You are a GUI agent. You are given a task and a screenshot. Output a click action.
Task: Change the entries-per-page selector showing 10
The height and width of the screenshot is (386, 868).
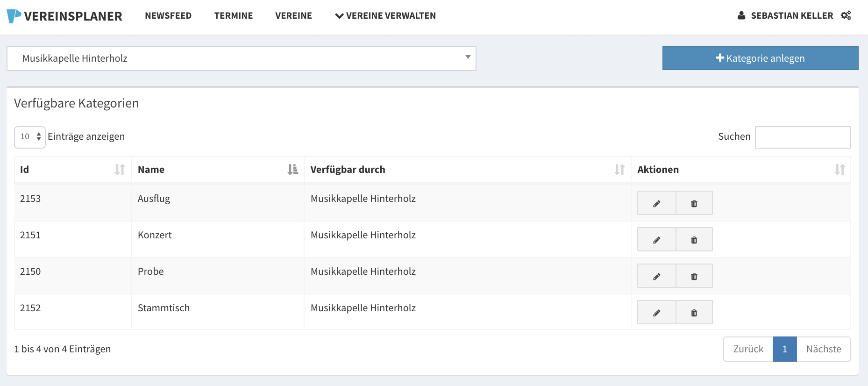30,137
